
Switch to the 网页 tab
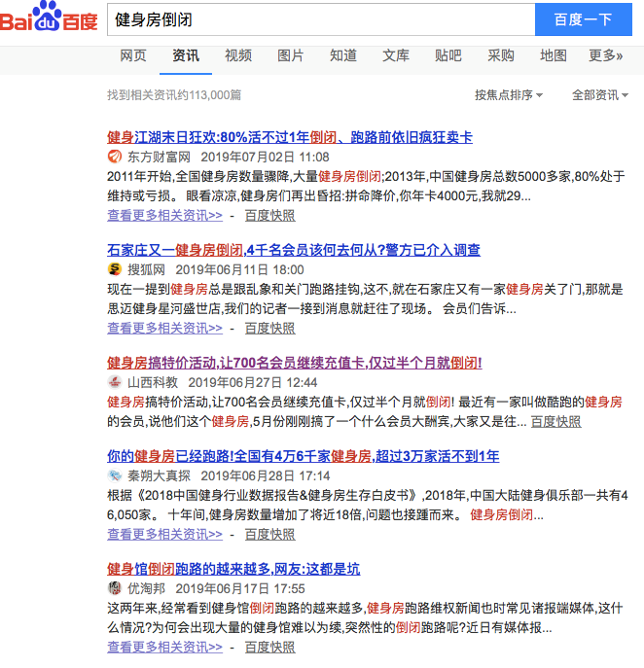click(x=133, y=55)
